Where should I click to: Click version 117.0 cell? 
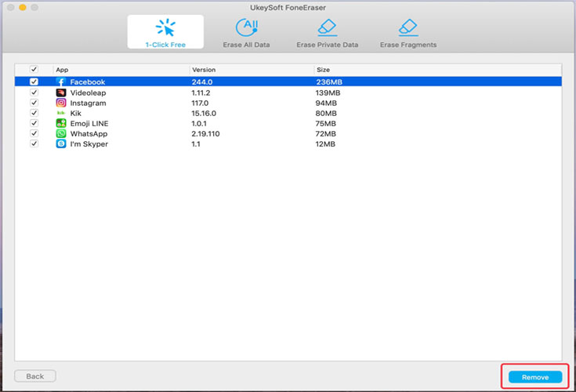[200, 103]
